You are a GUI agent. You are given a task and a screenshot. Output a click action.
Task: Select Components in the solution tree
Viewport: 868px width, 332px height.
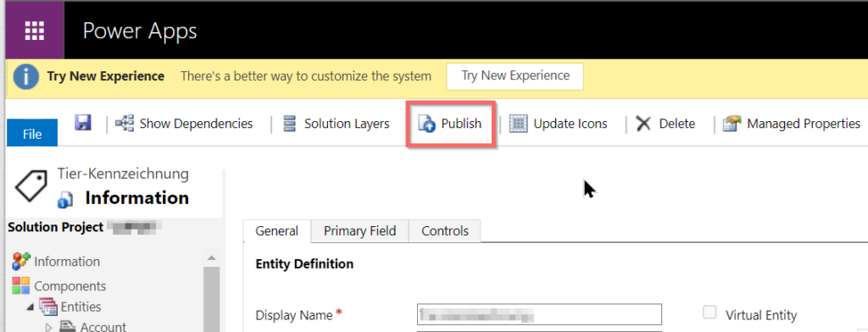pos(70,286)
